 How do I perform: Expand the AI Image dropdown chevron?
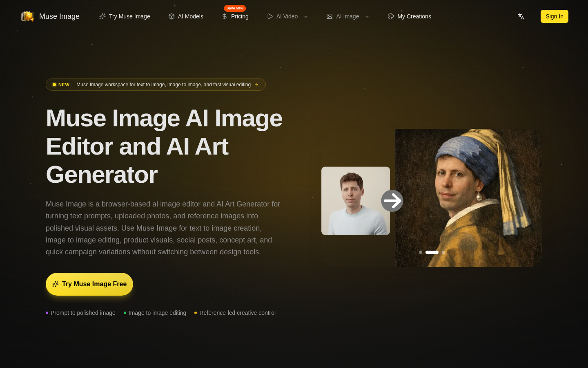pos(367,17)
